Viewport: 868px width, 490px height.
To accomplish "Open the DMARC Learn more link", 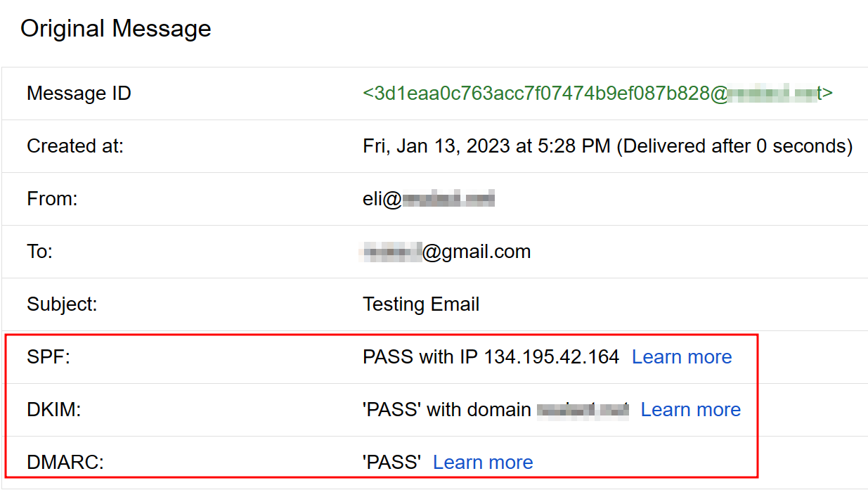I will pos(483,463).
